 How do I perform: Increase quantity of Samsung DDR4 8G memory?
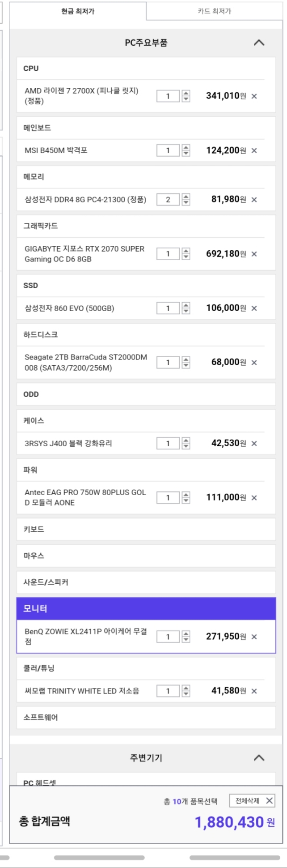186,197
